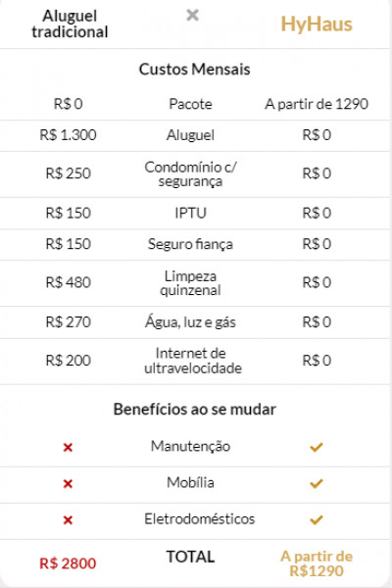
Task: Click the HyHaus brand logo
Action: point(317,24)
